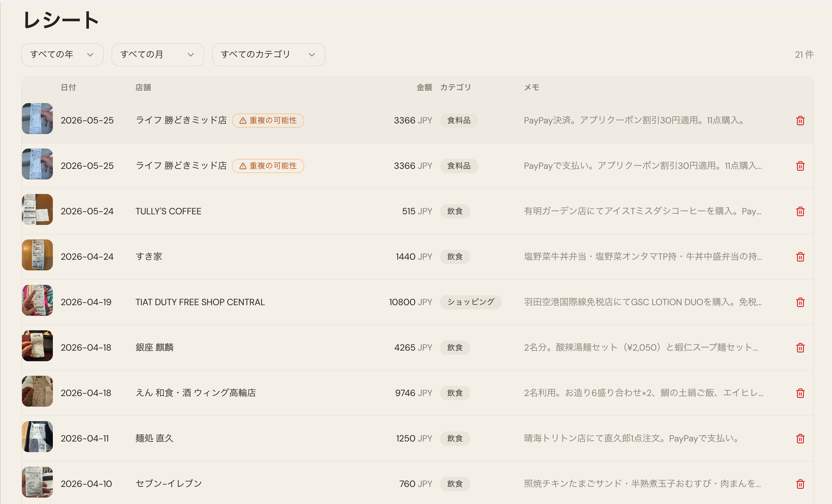This screenshot has height=504, width=832.
Task: Click the ショッピング category tag
Action: coord(471,302)
